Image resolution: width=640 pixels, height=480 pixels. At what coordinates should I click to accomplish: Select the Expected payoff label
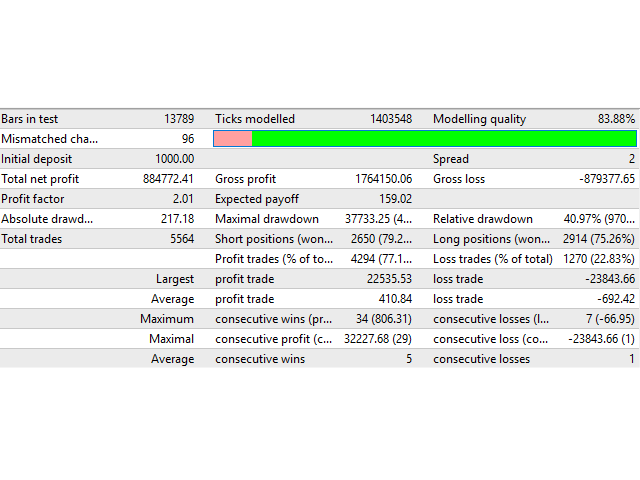(257, 199)
